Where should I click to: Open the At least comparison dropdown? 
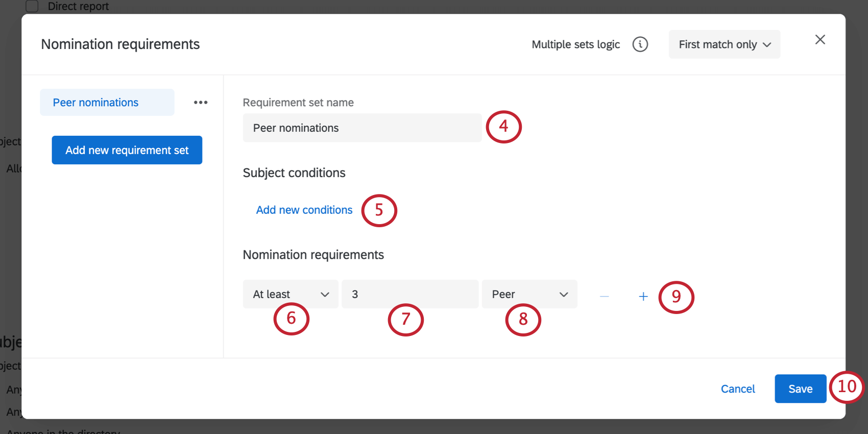(290, 294)
